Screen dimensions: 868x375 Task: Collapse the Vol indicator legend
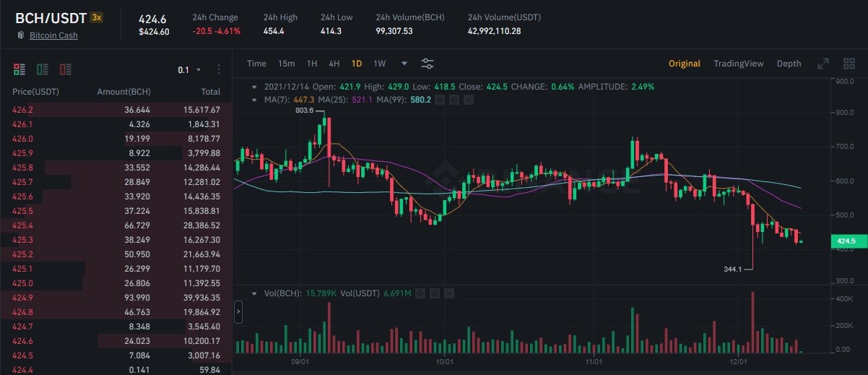point(254,293)
